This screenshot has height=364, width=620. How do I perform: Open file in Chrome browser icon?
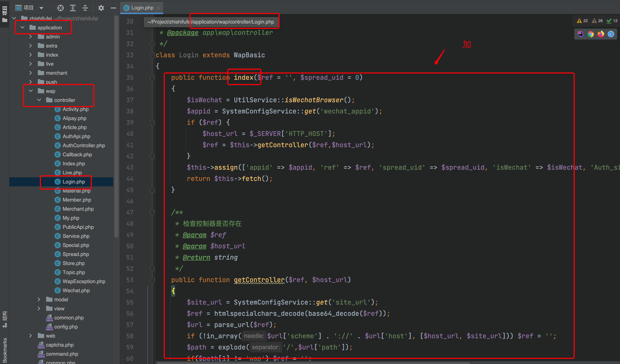590,34
